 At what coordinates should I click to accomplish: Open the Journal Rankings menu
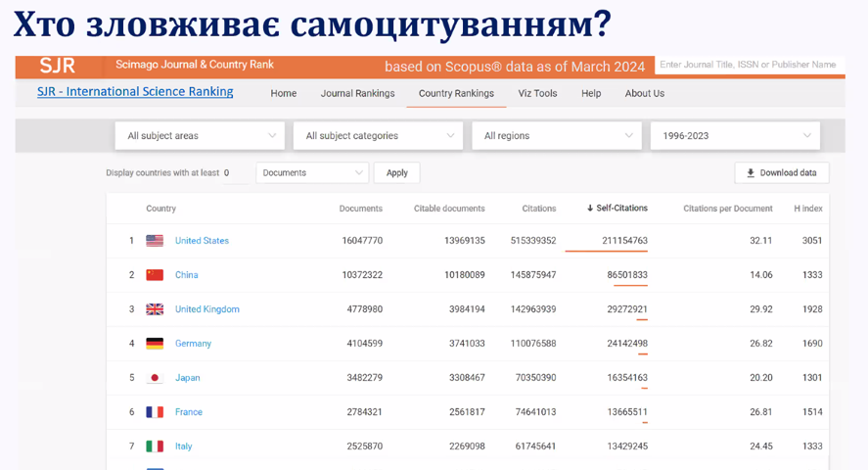click(357, 94)
